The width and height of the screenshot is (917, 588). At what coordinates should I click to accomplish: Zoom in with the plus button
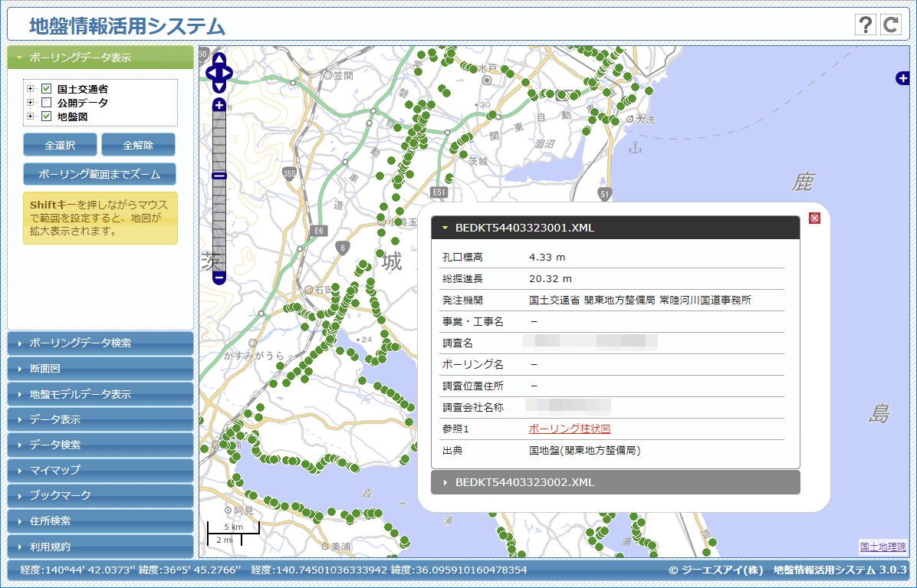tap(219, 104)
